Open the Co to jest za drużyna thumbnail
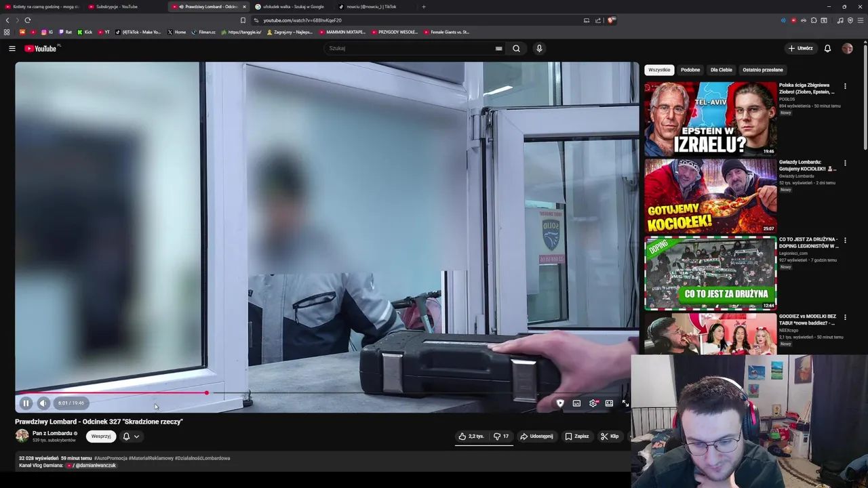Image resolution: width=868 pixels, height=488 pixels. [710, 272]
